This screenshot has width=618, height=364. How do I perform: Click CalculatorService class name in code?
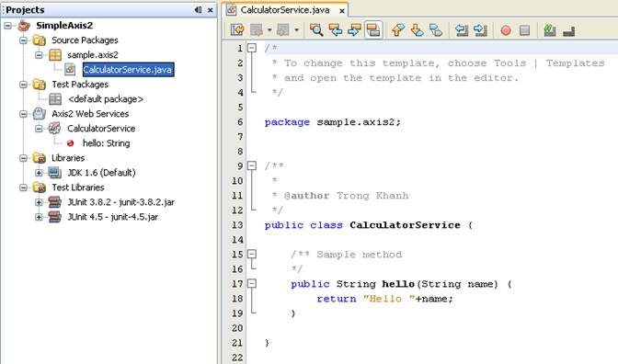coord(405,225)
